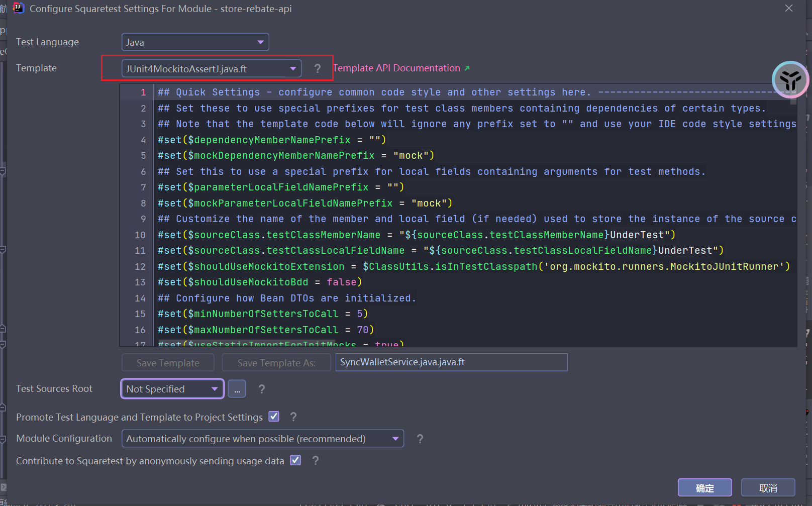Open the Template dropdown JUnit4MockitoAssertJ.java.ft
Image resolution: width=812 pixels, height=506 pixels.
[211, 69]
